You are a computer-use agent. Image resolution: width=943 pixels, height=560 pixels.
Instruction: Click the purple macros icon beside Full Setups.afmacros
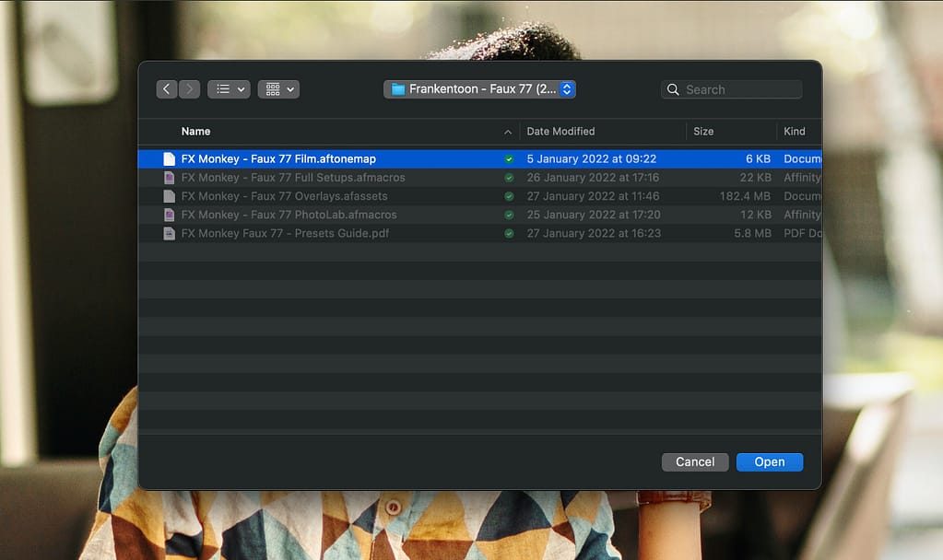click(x=169, y=177)
